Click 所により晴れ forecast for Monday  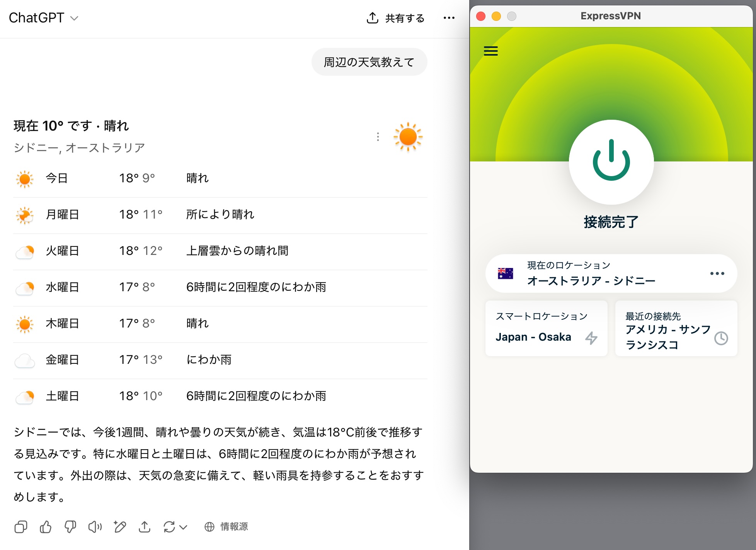(220, 214)
